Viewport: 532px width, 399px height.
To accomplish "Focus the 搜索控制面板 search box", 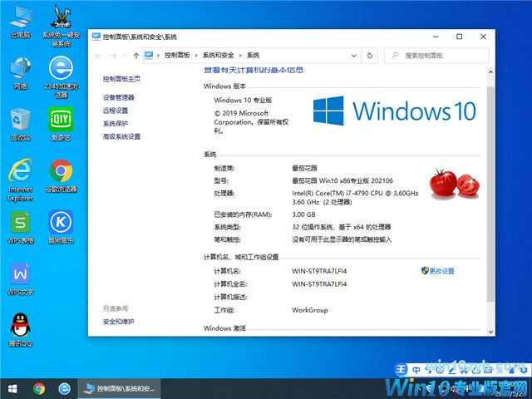I will tap(436, 56).
